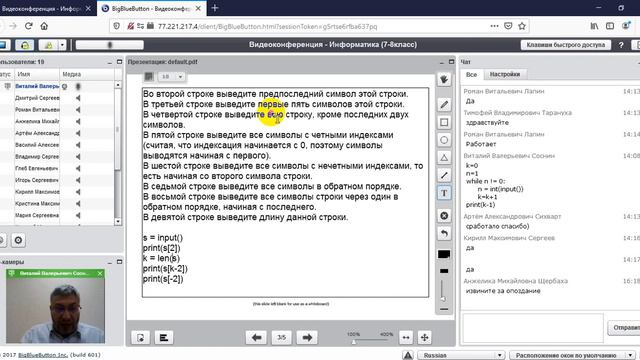
Task: Open the upload presentation dialog
Action: (x=140, y=338)
